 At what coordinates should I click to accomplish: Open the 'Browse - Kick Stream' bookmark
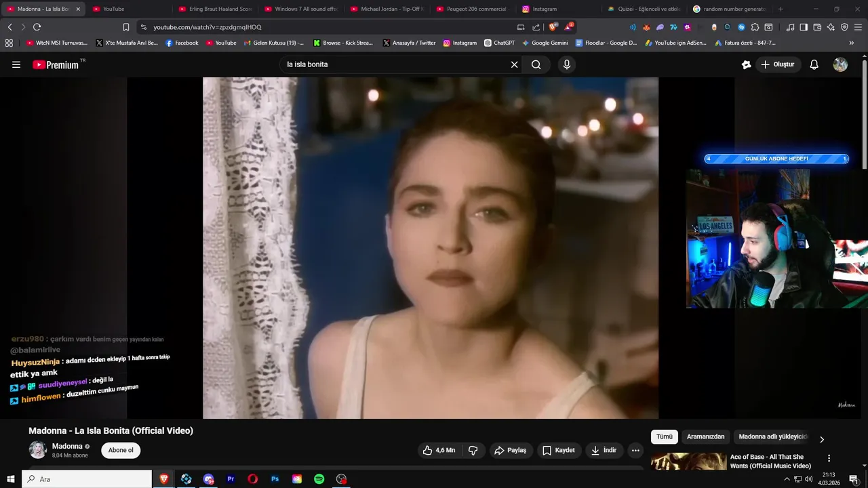[x=343, y=43]
